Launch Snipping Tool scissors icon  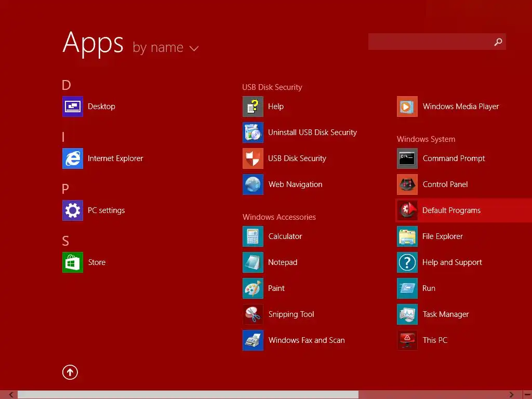[253, 314]
